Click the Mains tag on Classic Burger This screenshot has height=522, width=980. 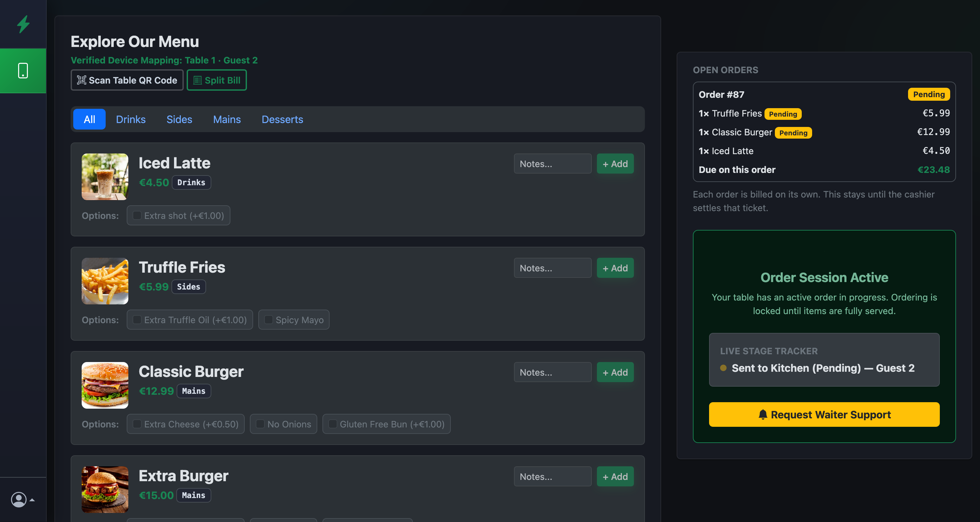pyautogui.click(x=194, y=391)
